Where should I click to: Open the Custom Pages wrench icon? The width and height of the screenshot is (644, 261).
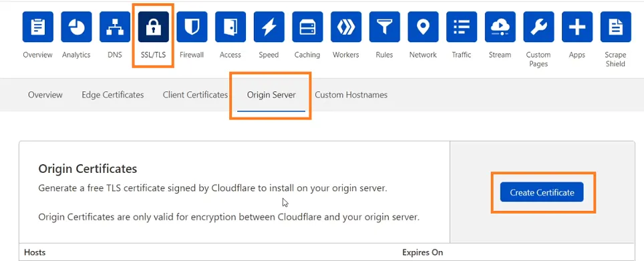(x=538, y=27)
